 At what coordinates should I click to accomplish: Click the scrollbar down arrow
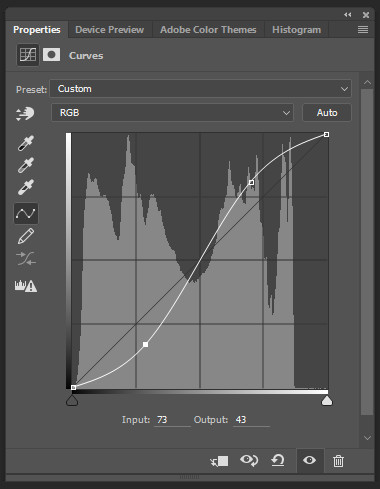pos(367,438)
